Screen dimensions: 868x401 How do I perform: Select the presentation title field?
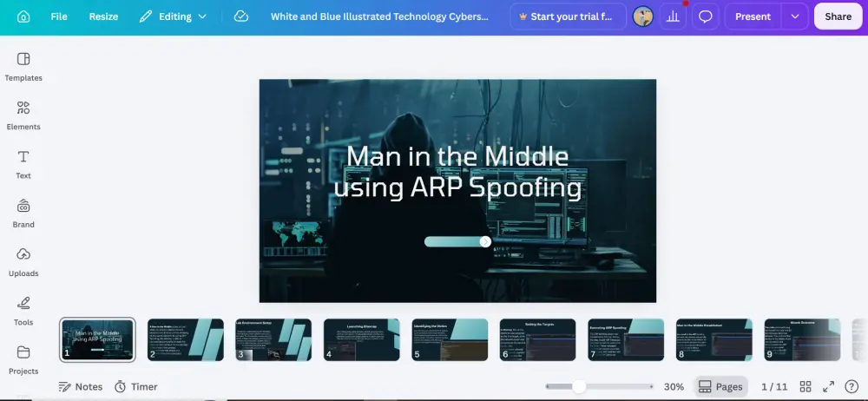click(379, 16)
